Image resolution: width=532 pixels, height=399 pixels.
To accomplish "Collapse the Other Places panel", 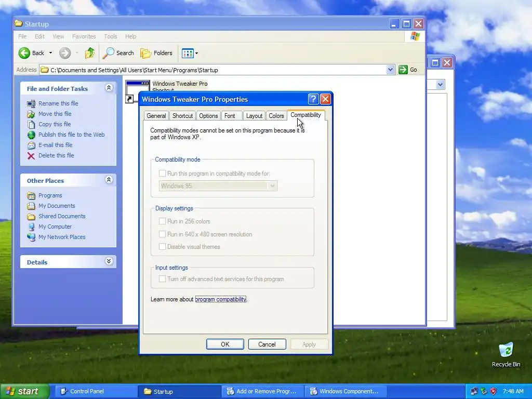I will pyautogui.click(x=109, y=179).
